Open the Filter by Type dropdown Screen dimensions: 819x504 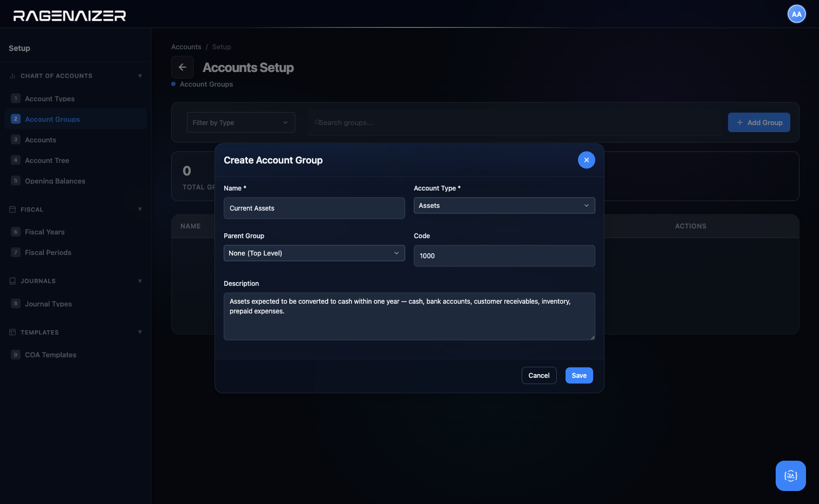point(241,122)
